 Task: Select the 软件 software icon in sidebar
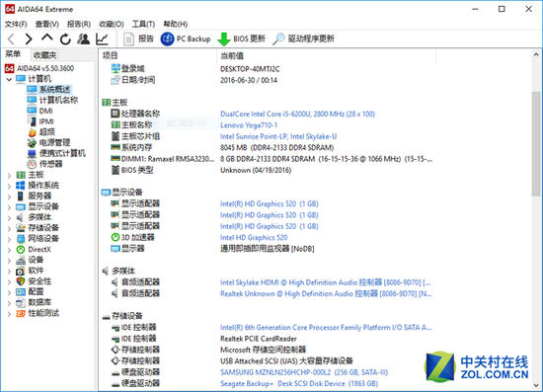[21, 271]
